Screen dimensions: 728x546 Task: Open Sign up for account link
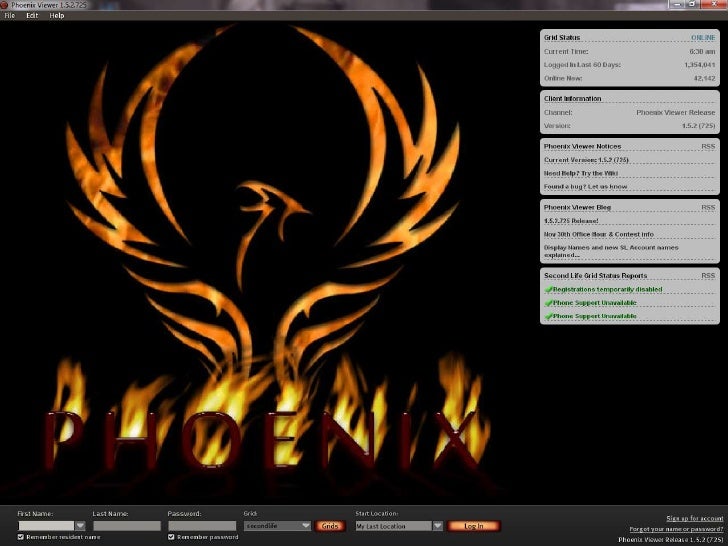coord(695,518)
